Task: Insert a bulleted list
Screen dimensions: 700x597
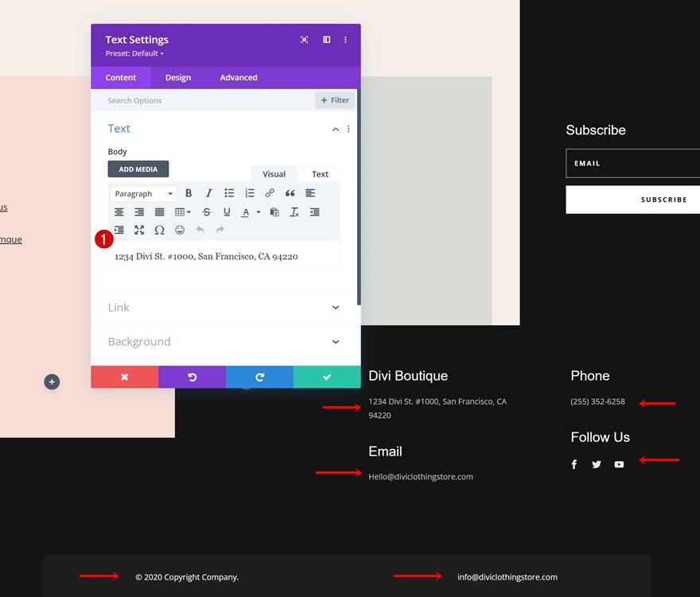Action: click(229, 193)
